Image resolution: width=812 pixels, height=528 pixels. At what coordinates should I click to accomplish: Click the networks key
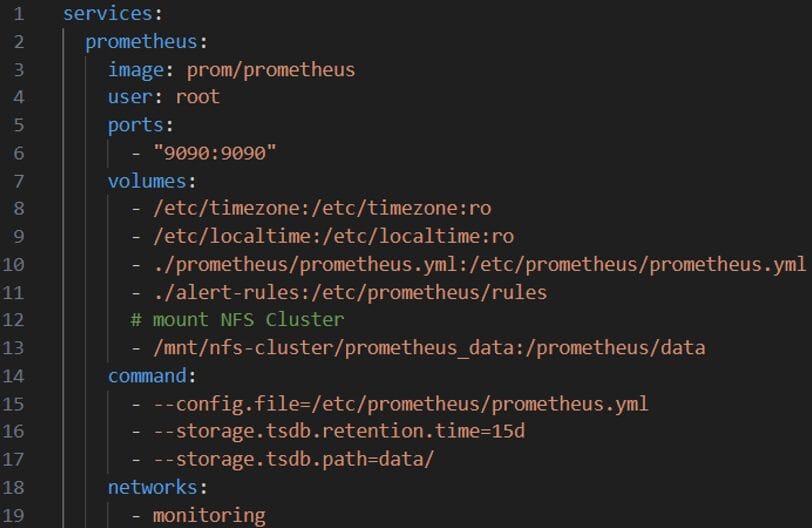coord(153,487)
